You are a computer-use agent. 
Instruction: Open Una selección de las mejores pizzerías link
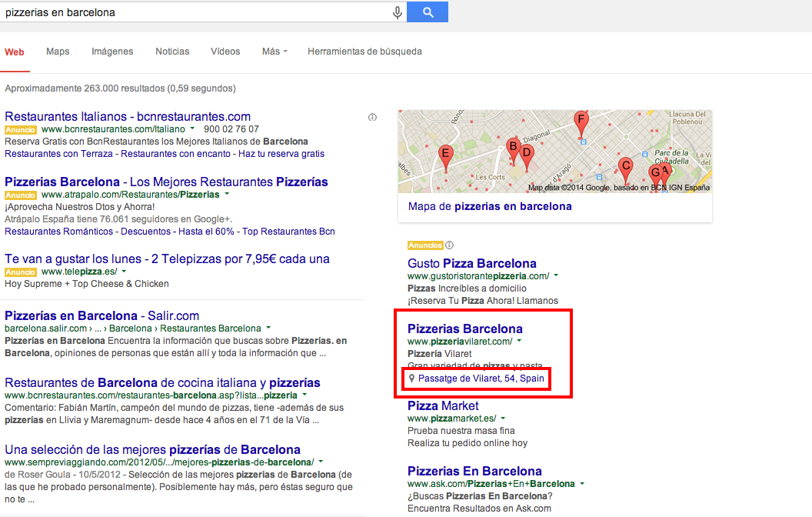click(x=153, y=449)
